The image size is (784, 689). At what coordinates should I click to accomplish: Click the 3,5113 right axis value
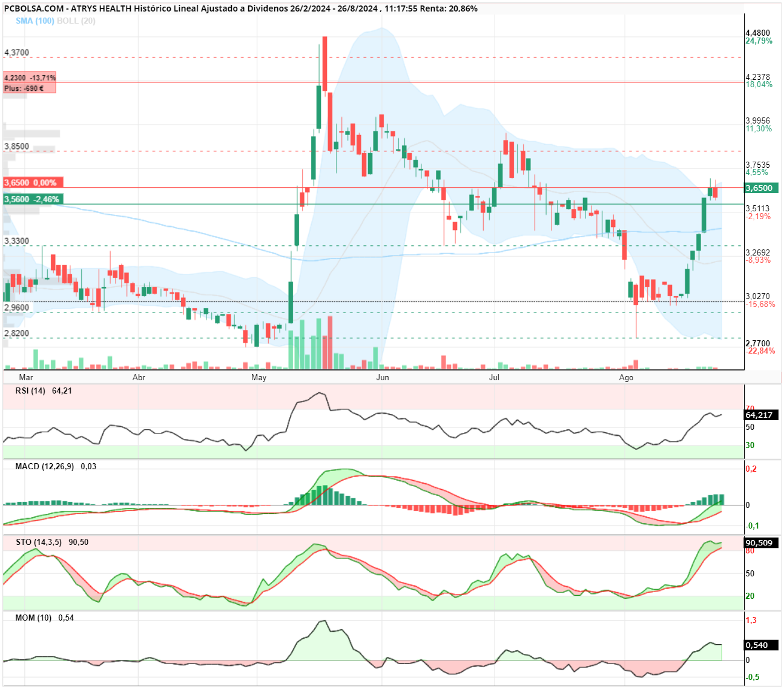pyautogui.click(x=758, y=208)
